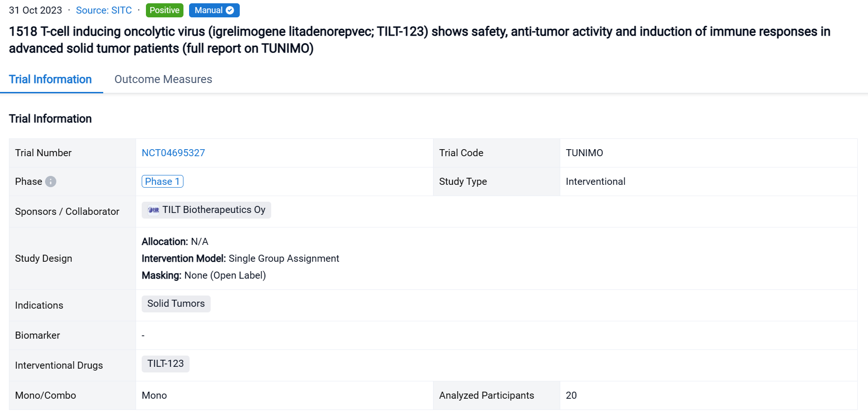This screenshot has height=417, width=868.
Task: Click the Analyzed Participants value 20
Action: click(571, 395)
